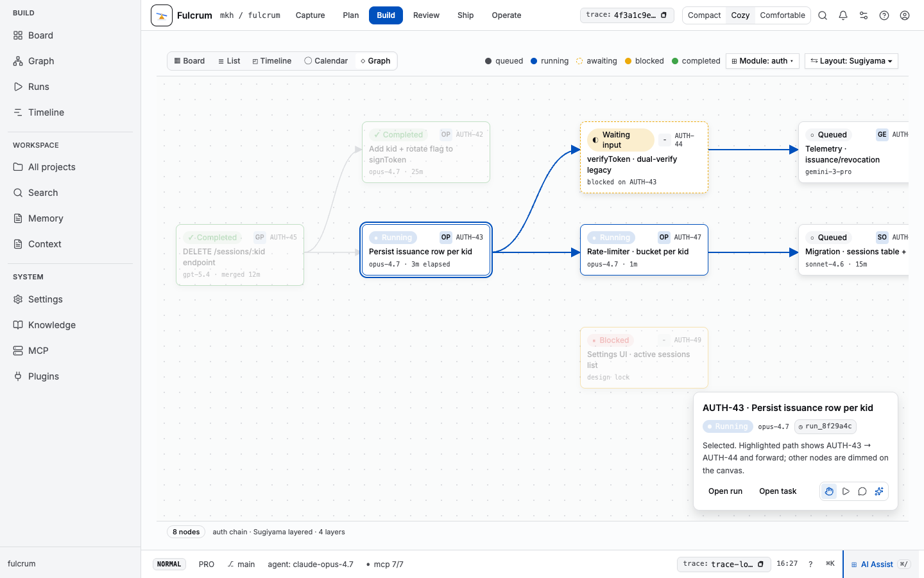Viewport: 924px width, 578px height.
Task: Click the ⌘K shortcut in status bar
Action: click(x=830, y=564)
